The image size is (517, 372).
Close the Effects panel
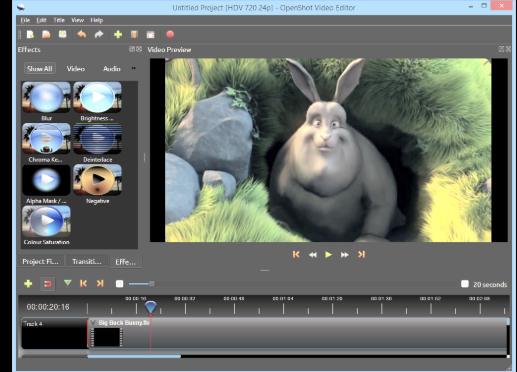point(139,49)
